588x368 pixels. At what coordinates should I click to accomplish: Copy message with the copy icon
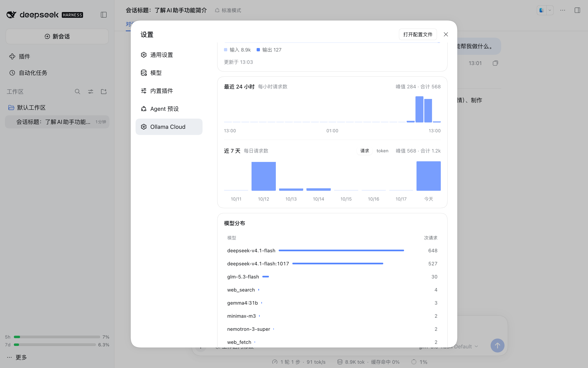(x=495, y=63)
